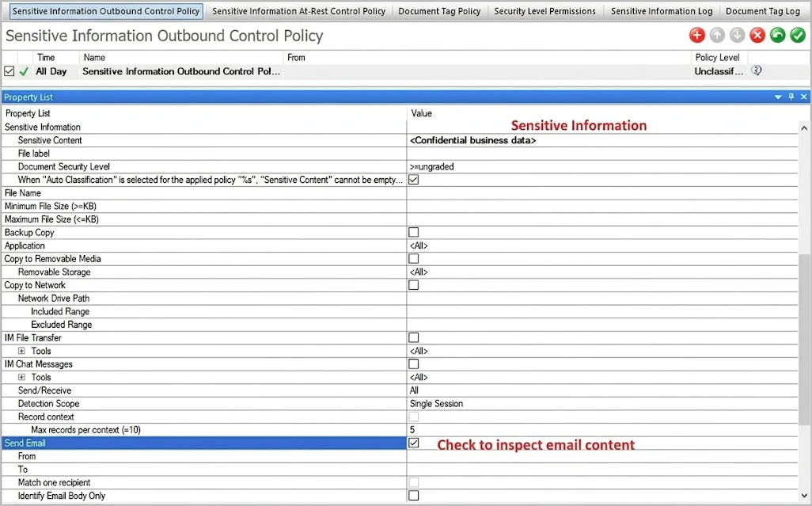Delete policy with red X icon
Image resolution: width=812 pixels, height=506 pixels.
[x=757, y=35]
